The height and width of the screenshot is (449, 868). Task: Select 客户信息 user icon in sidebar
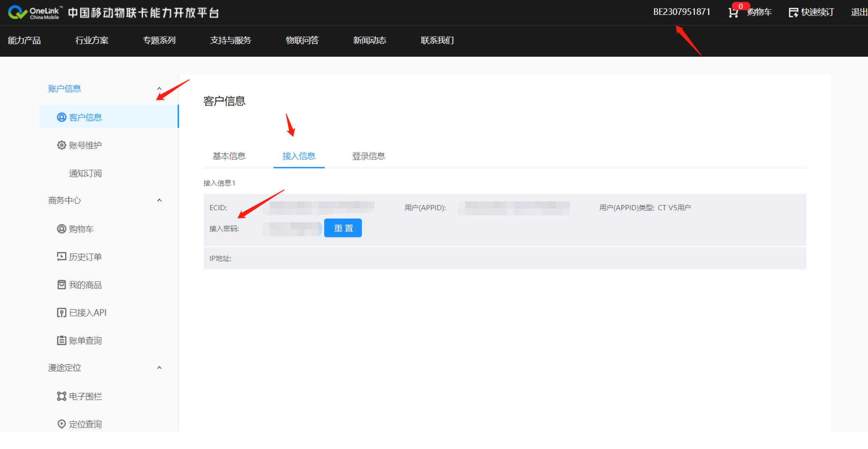pyautogui.click(x=61, y=117)
